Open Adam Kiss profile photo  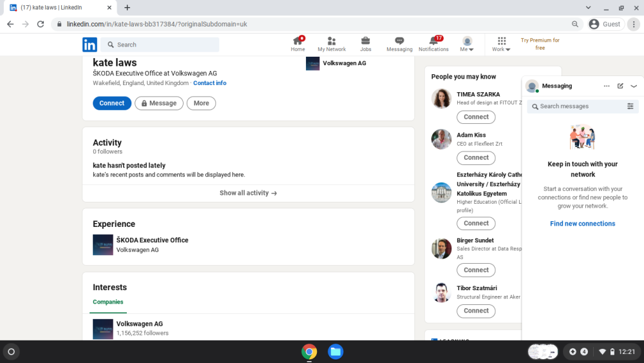442,139
